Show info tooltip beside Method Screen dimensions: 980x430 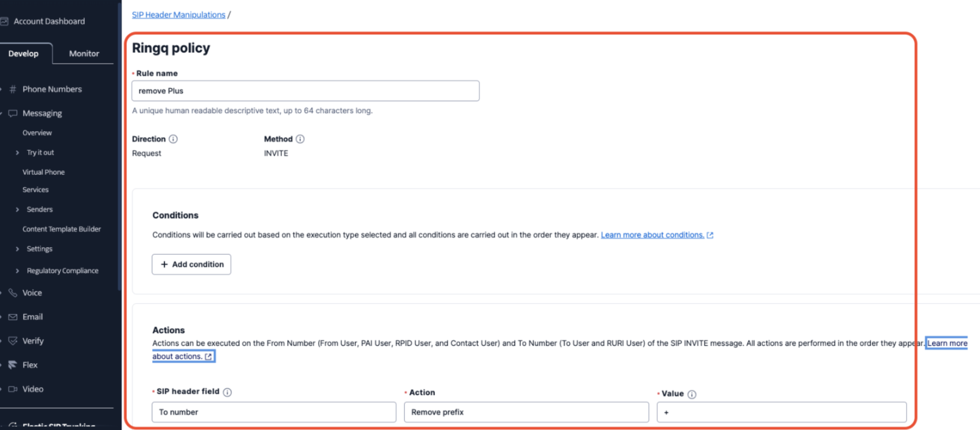300,139
